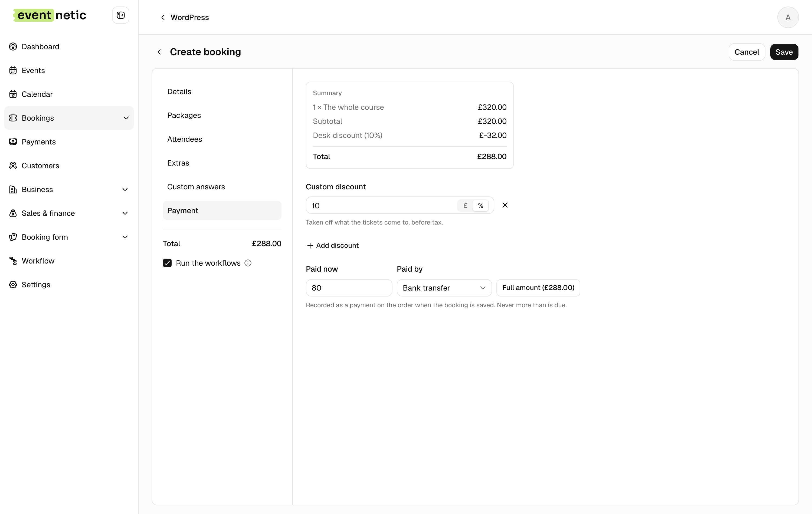This screenshot has width=812, height=514.
Task: Go to the Packages step
Action: point(222,115)
